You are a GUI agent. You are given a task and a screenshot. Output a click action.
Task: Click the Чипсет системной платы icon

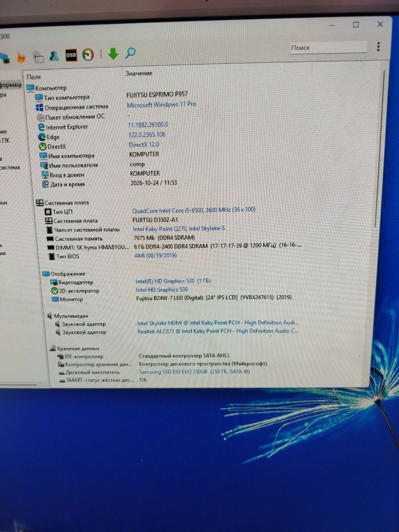49,230
